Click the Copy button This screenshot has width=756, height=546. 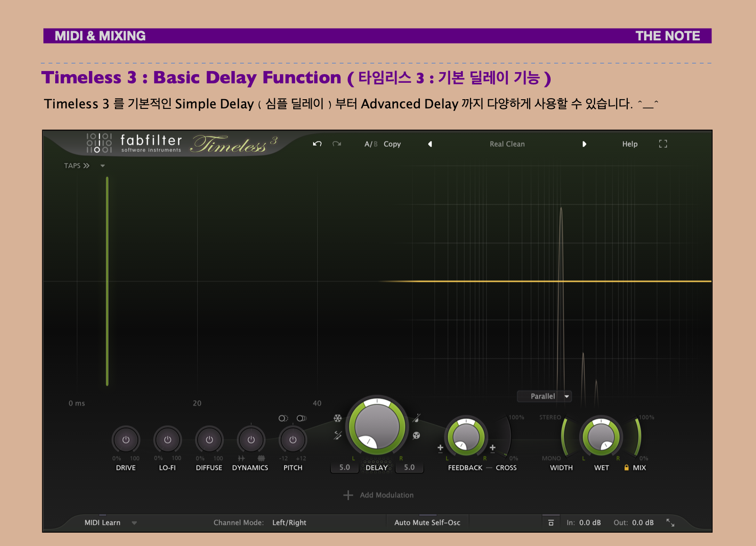[392, 144]
